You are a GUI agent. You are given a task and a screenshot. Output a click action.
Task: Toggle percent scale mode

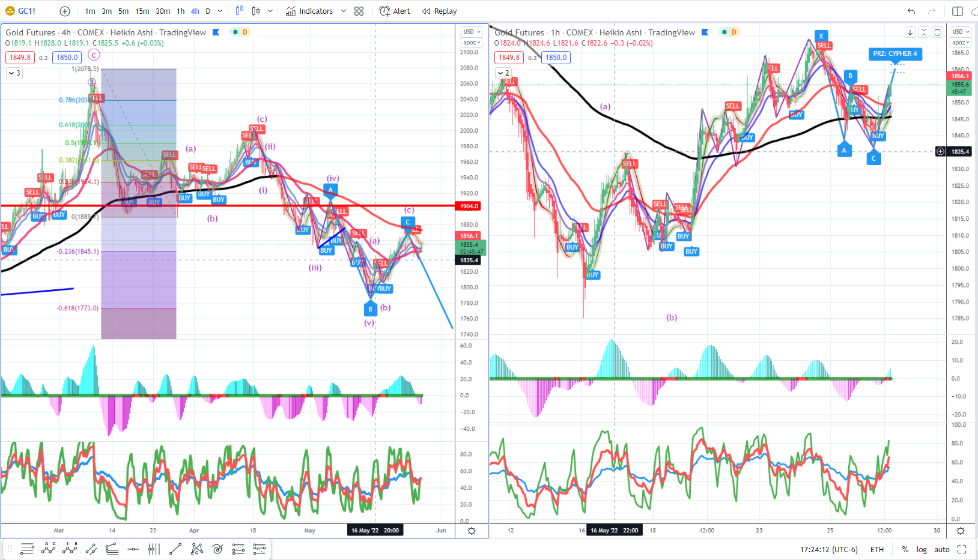tap(905, 549)
